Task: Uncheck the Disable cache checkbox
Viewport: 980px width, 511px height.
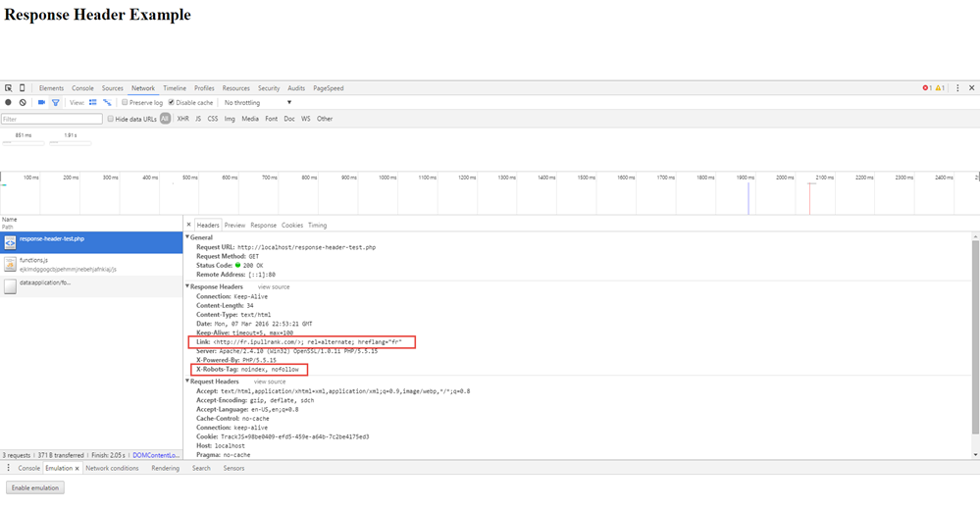Action: tap(172, 102)
